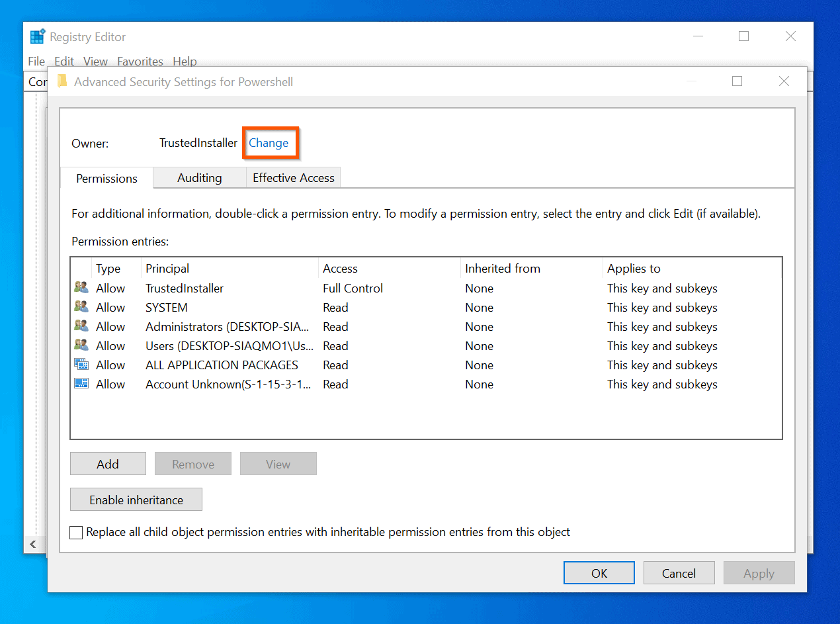Open the View menu in Registry Editor

coord(95,61)
